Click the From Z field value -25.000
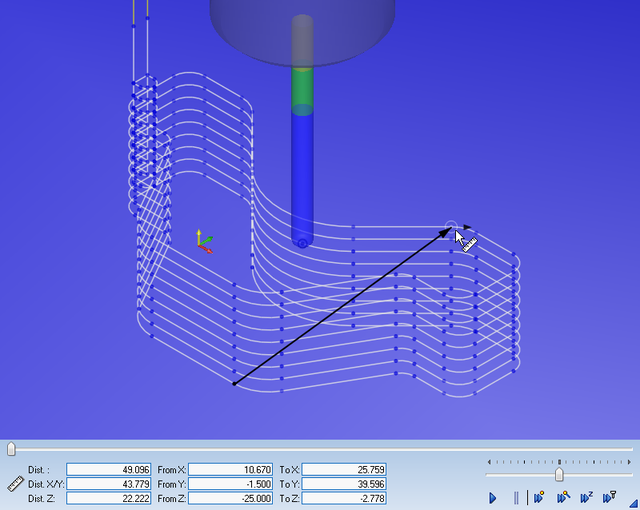The width and height of the screenshot is (640, 510). (230, 498)
